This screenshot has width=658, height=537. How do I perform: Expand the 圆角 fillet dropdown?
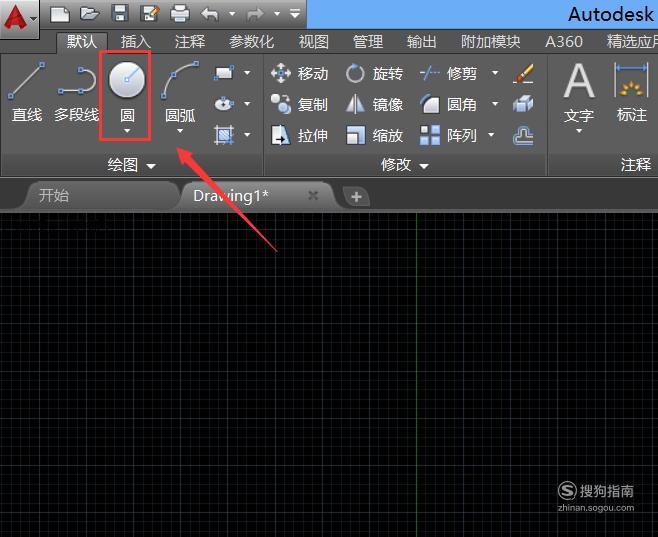495,104
